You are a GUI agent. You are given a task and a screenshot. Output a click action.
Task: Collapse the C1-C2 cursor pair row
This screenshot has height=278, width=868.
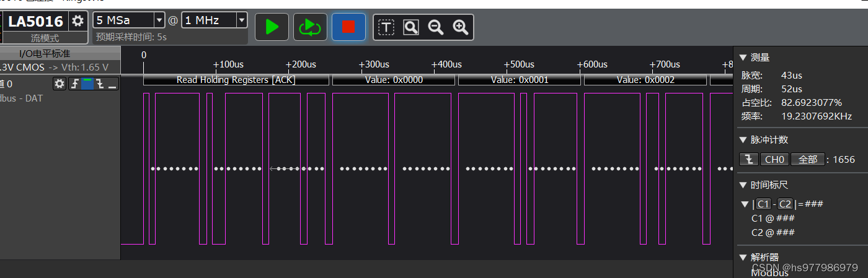pyautogui.click(x=745, y=204)
